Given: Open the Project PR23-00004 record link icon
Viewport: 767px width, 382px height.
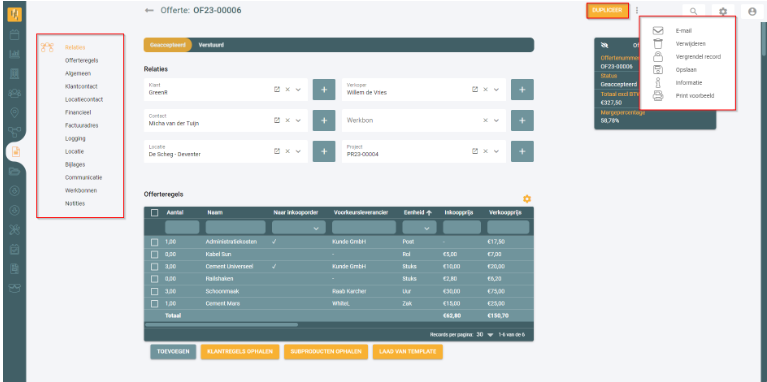Looking at the screenshot, I should pyautogui.click(x=474, y=151).
